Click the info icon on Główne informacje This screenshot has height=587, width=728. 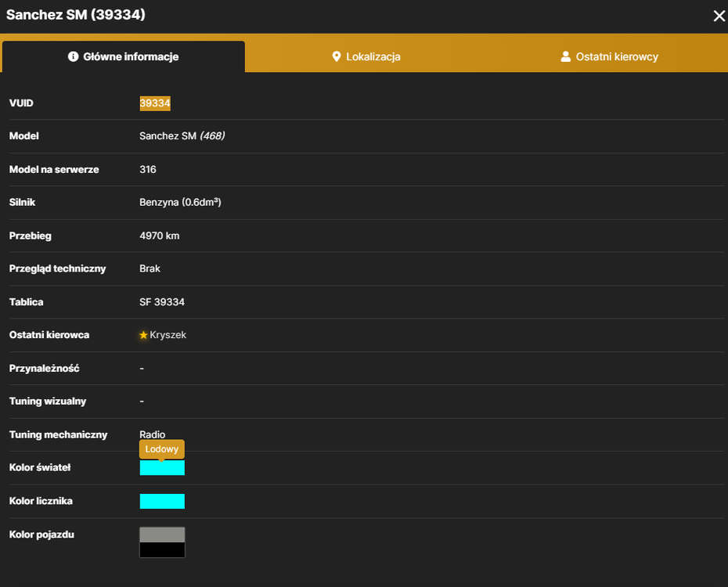(73, 56)
